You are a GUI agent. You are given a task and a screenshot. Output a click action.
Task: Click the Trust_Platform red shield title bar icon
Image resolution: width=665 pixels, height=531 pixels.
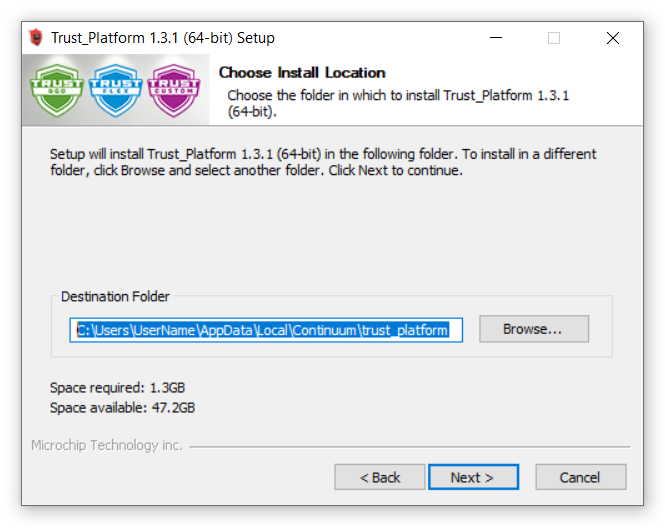coord(36,38)
